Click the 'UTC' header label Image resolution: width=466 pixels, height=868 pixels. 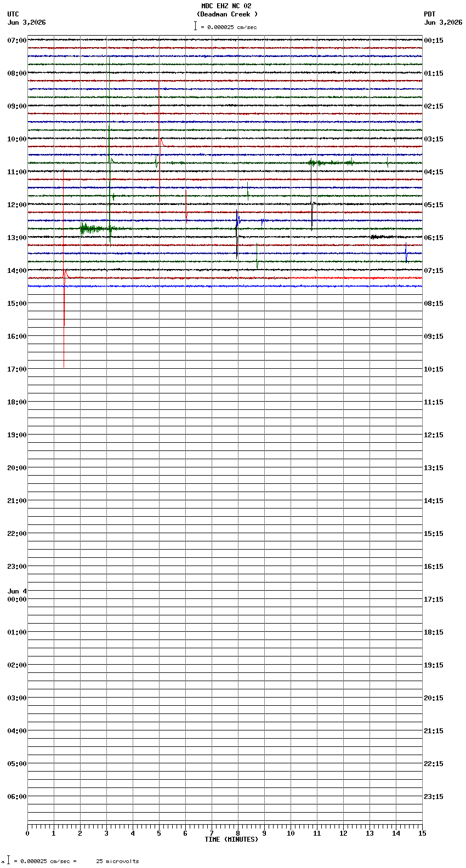tap(13, 14)
